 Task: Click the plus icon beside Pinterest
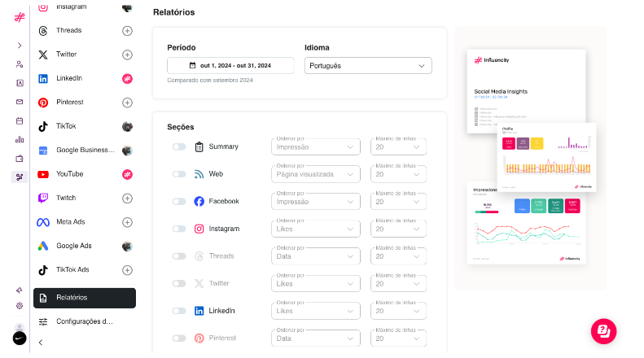(127, 103)
